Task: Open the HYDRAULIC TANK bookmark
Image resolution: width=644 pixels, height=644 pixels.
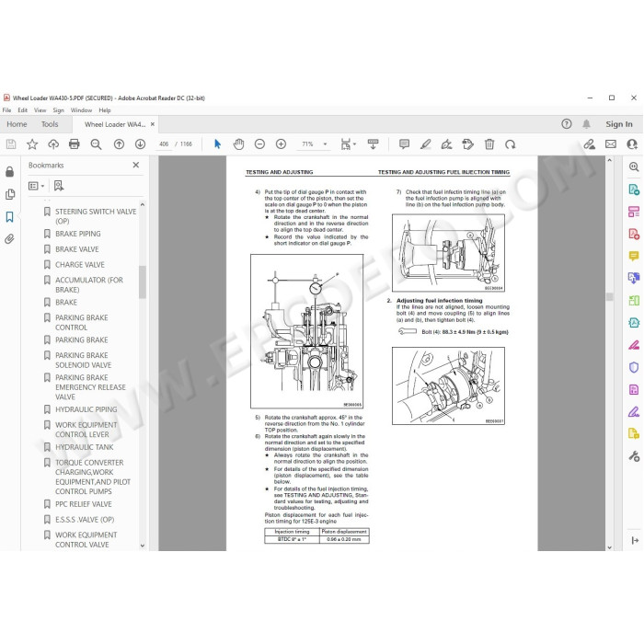Action: click(85, 447)
